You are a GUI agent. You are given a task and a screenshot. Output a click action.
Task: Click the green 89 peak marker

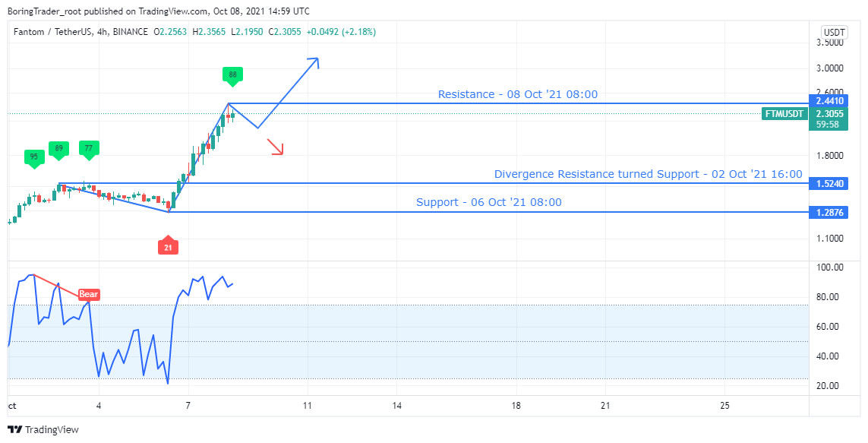[x=58, y=150]
